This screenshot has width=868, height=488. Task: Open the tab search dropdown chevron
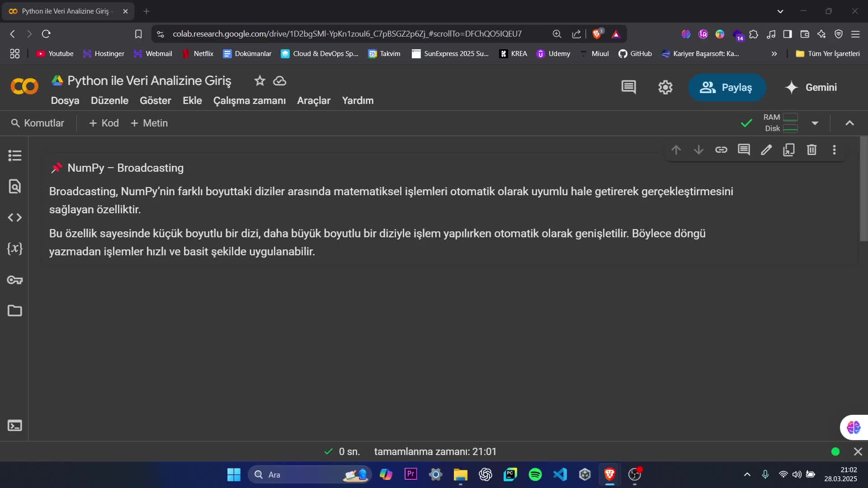pyautogui.click(x=780, y=11)
